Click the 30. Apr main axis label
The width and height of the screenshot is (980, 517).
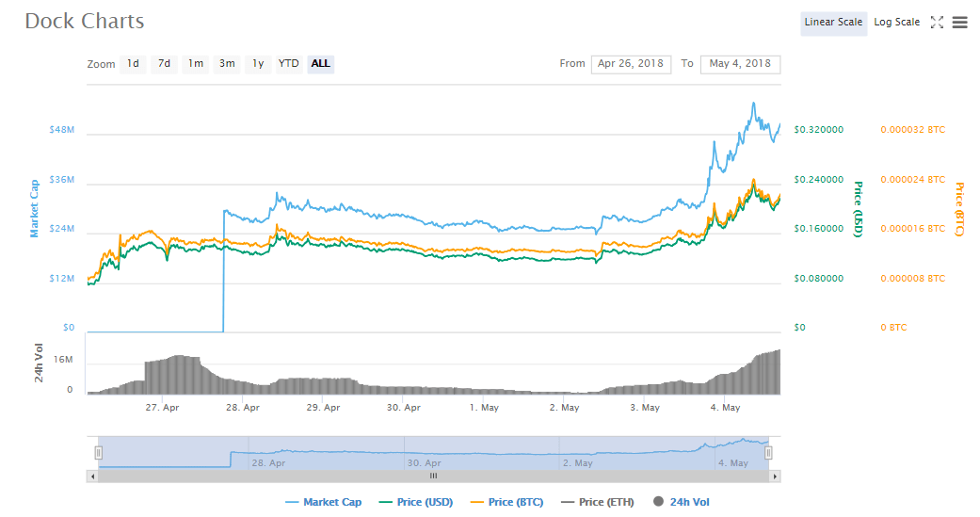(x=404, y=408)
